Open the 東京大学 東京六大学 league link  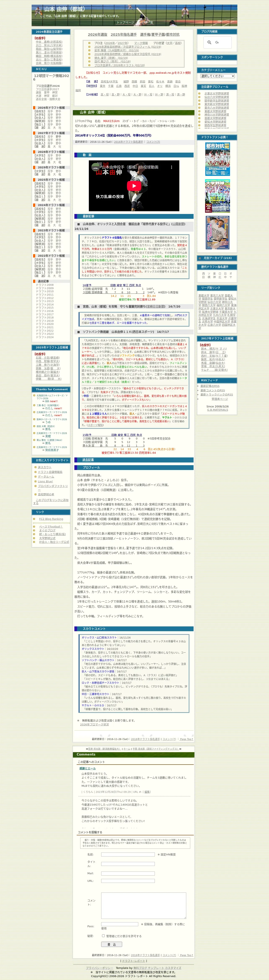pos(217,296)
